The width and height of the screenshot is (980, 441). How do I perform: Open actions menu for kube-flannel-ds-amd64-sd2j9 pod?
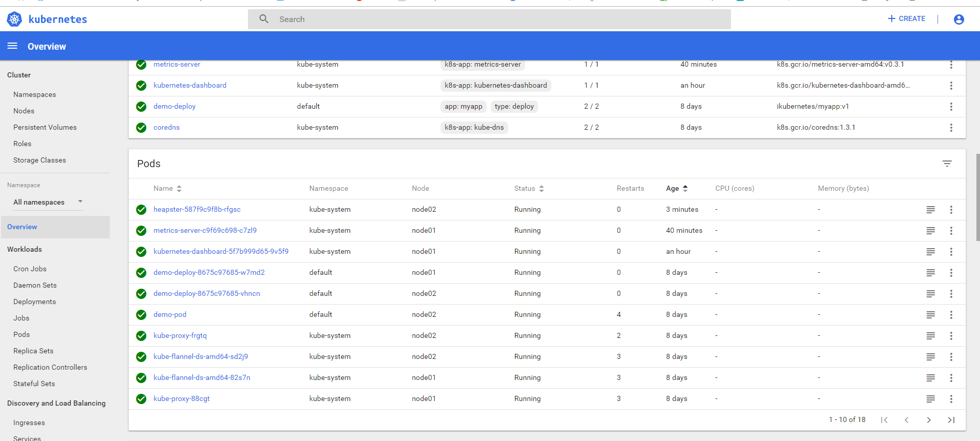click(x=951, y=357)
